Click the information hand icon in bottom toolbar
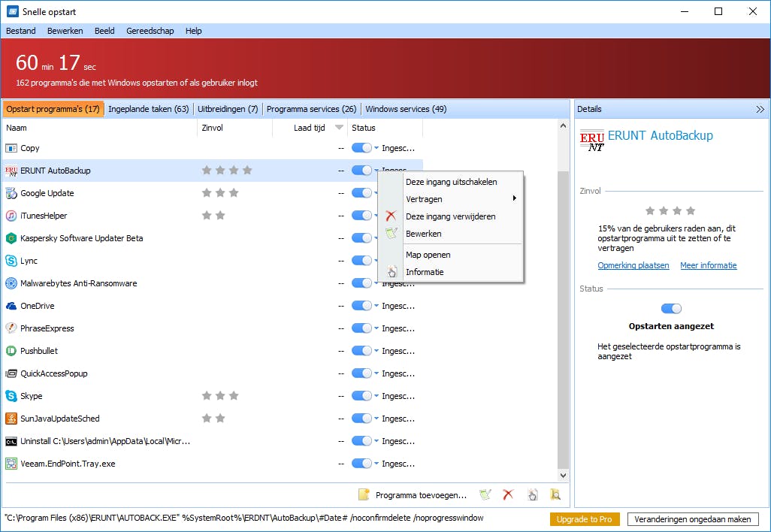The height and width of the screenshot is (532, 771). pyautogui.click(x=533, y=494)
